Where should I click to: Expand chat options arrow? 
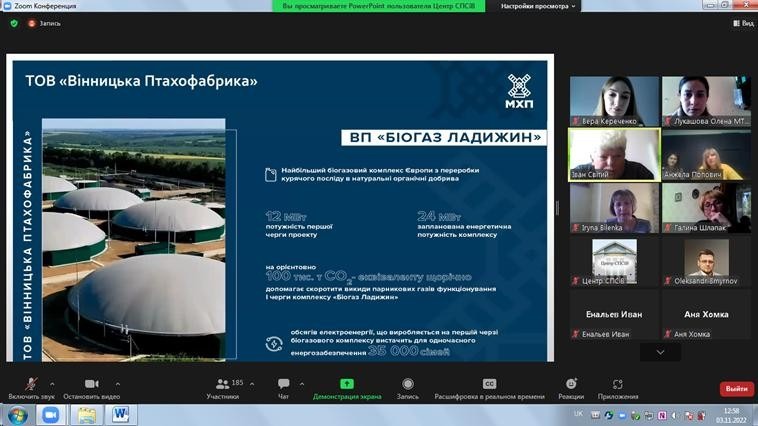point(302,384)
